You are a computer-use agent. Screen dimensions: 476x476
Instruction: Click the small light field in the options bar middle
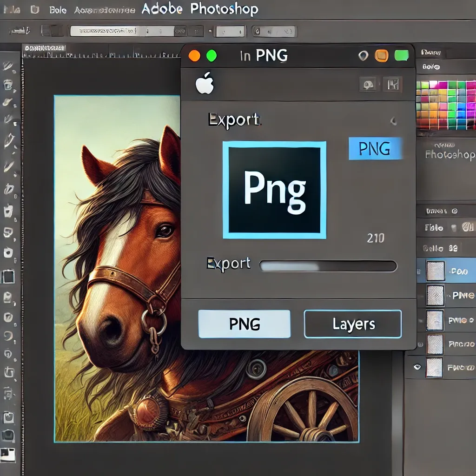click(x=230, y=31)
